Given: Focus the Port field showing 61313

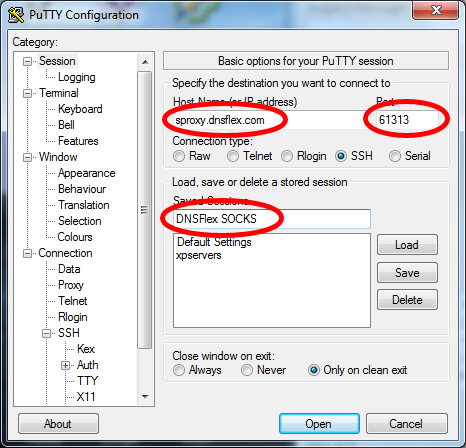Looking at the screenshot, I should (x=408, y=120).
